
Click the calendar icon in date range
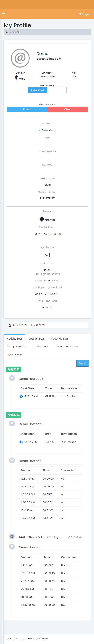point(10,325)
